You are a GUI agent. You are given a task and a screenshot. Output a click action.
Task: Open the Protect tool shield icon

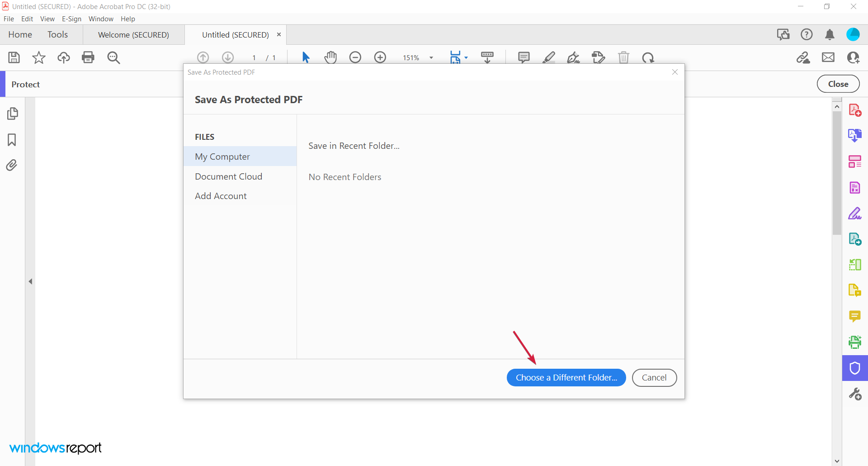[x=855, y=368]
